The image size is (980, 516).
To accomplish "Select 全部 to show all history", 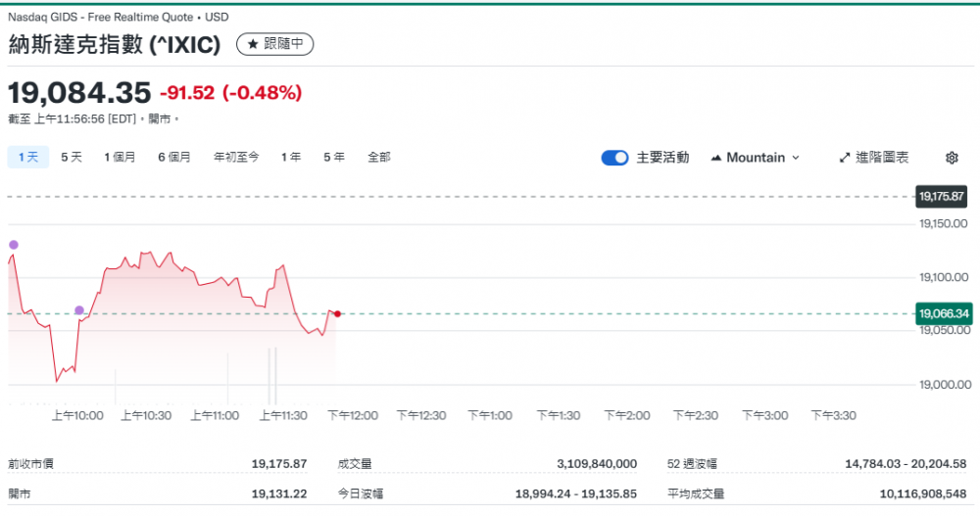I will 379,157.
